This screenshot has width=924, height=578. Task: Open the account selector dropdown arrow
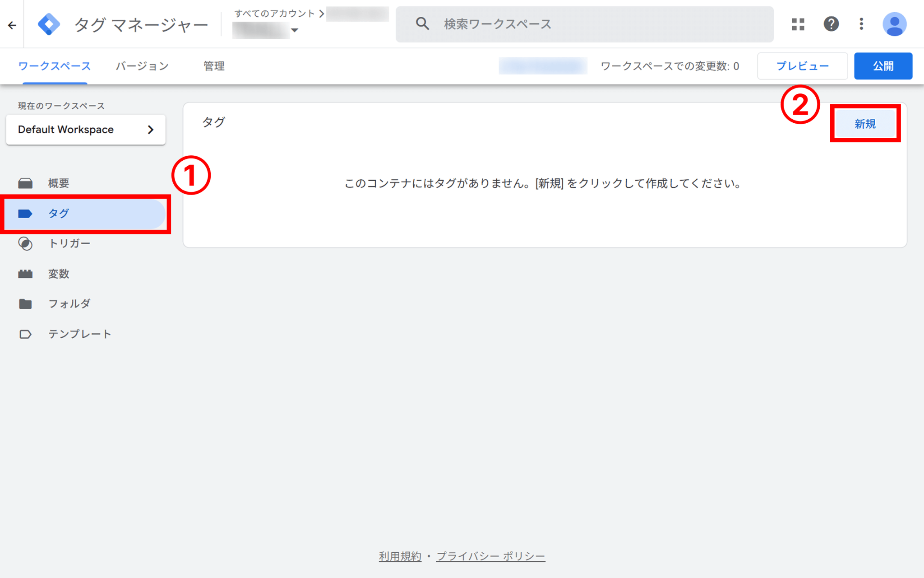pos(295,31)
